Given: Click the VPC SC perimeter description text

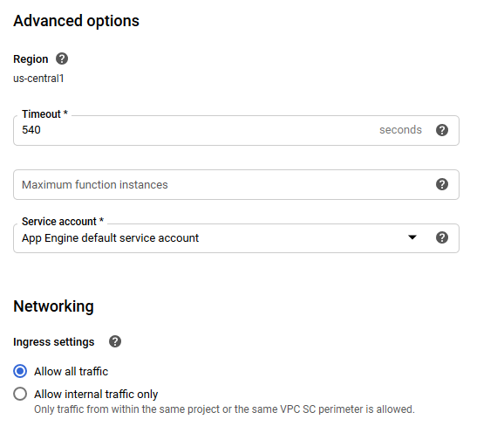Looking at the screenshot, I should coord(224,409).
